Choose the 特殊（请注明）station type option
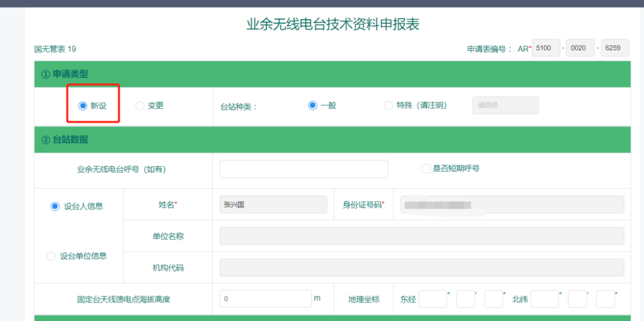Viewport: 644px width, 321px height. click(x=389, y=106)
